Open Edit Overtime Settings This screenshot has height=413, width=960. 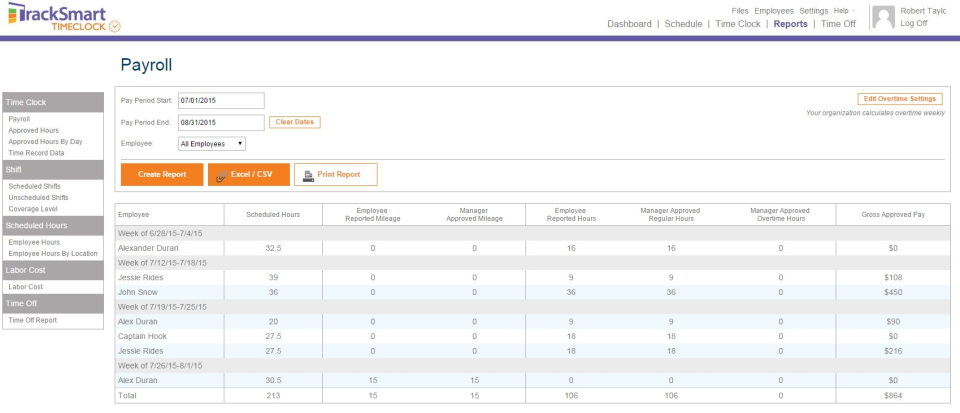[900, 99]
